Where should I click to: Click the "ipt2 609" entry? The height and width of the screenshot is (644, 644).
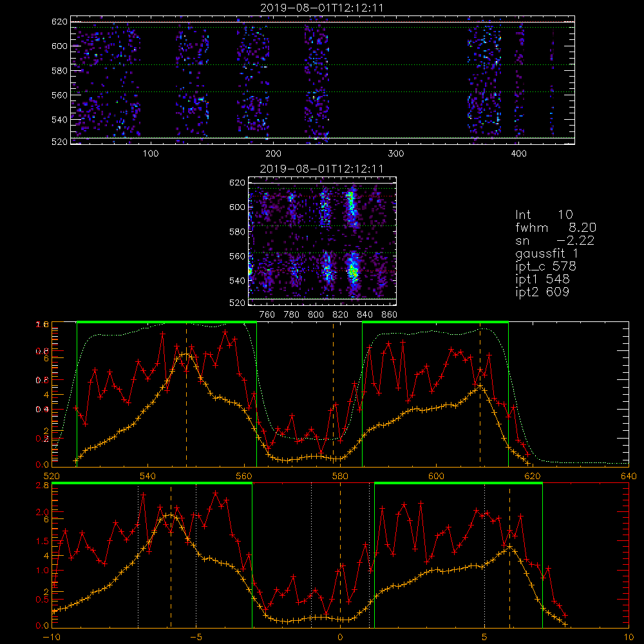pyautogui.click(x=542, y=292)
